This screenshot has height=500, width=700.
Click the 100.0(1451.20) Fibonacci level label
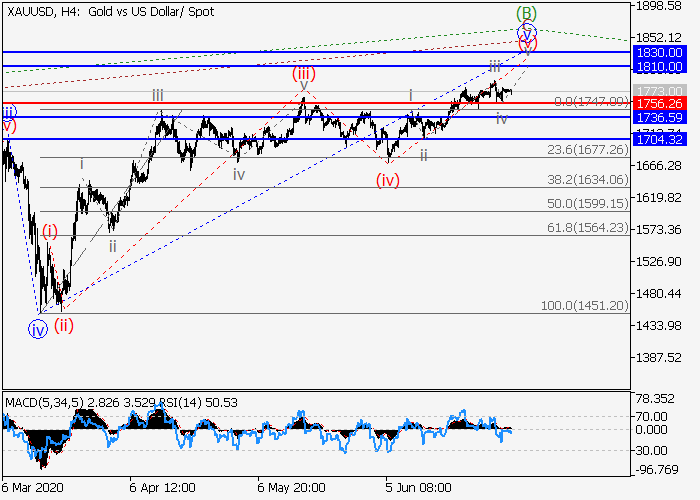tap(584, 306)
